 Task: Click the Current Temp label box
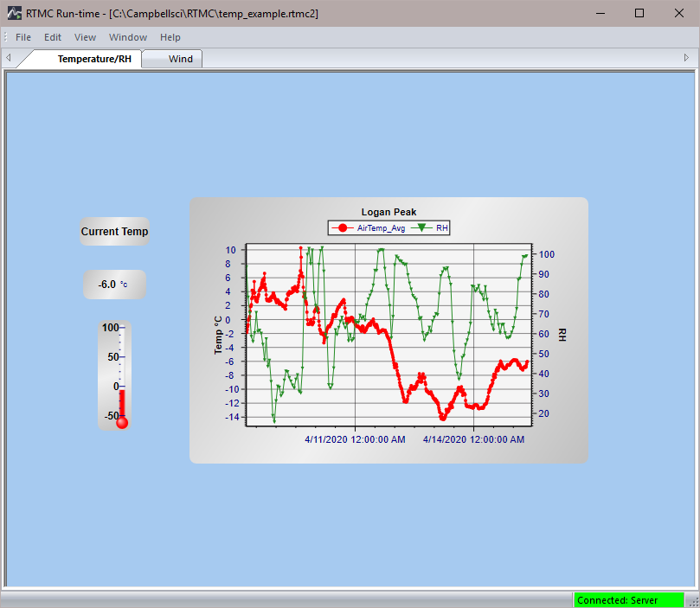click(114, 232)
